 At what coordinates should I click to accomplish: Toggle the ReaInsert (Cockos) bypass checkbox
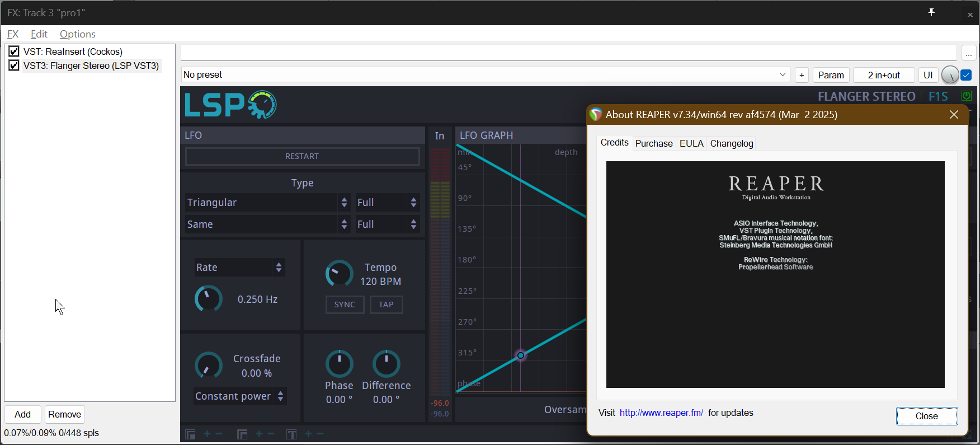pos(14,51)
